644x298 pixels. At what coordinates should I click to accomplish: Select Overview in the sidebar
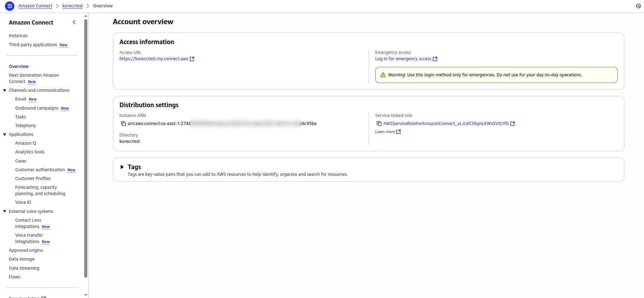coord(19,67)
